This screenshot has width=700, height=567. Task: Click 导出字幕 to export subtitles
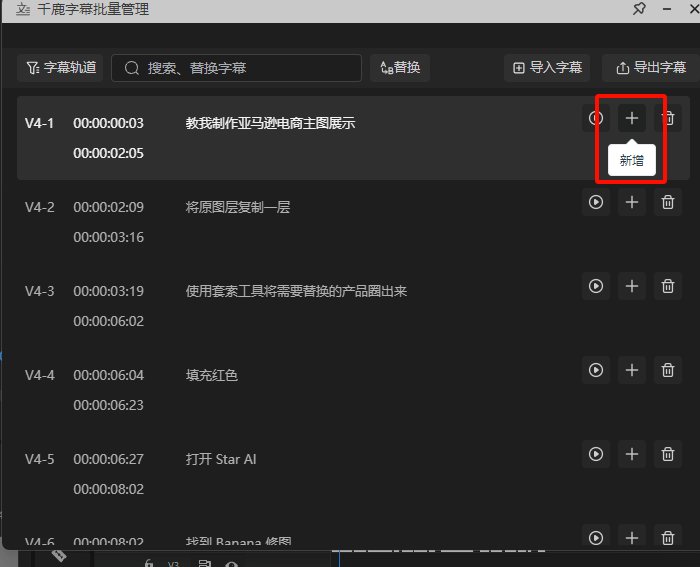click(651, 68)
